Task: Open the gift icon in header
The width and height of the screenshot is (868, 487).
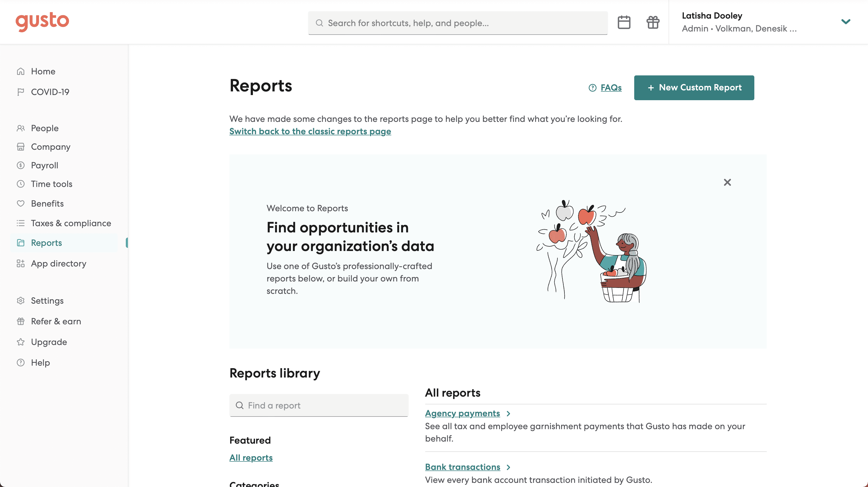Action: [653, 22]
